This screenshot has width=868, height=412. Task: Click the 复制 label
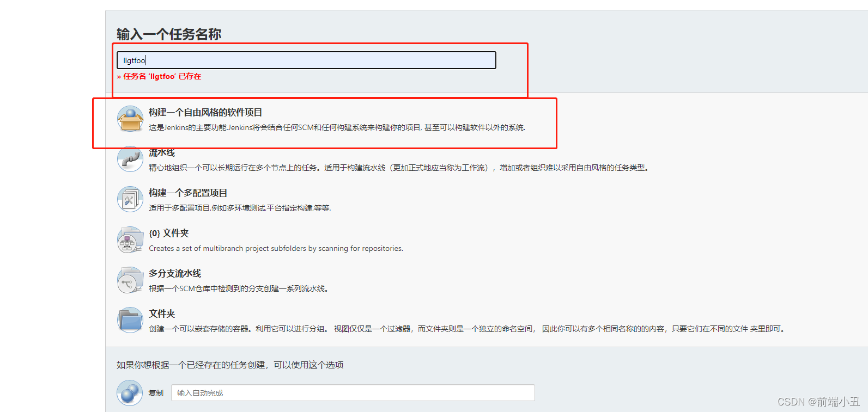(156, 393)
